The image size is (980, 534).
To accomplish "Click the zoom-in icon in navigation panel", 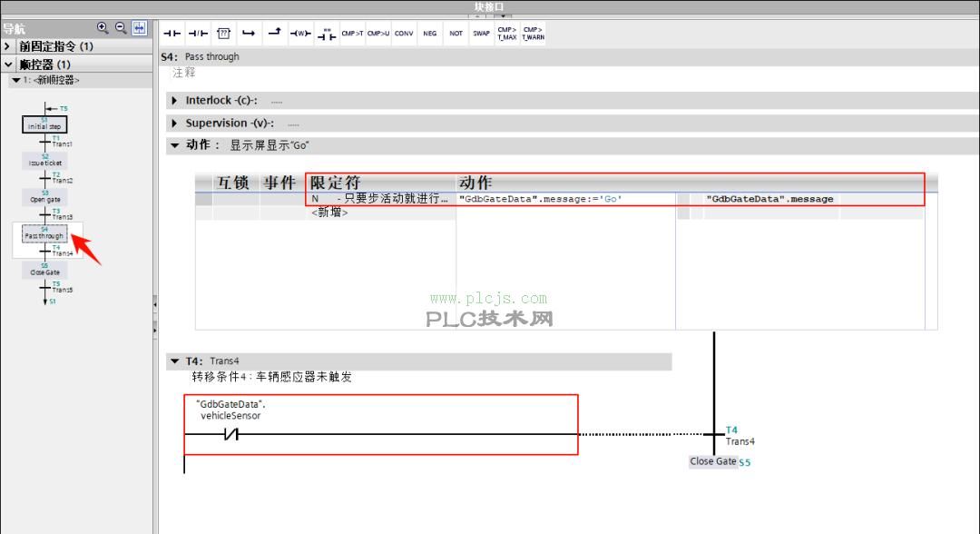I will click(103, 27).
